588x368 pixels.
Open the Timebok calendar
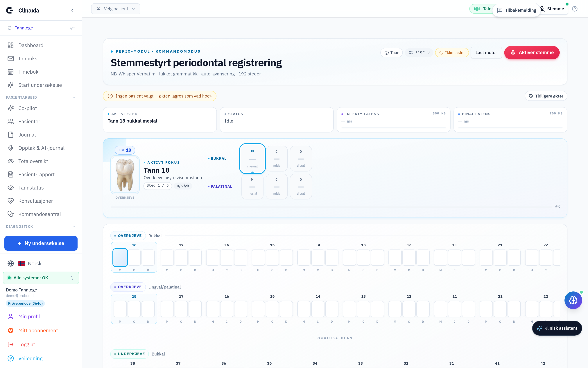pyautogui.click(x=41, y=72)
